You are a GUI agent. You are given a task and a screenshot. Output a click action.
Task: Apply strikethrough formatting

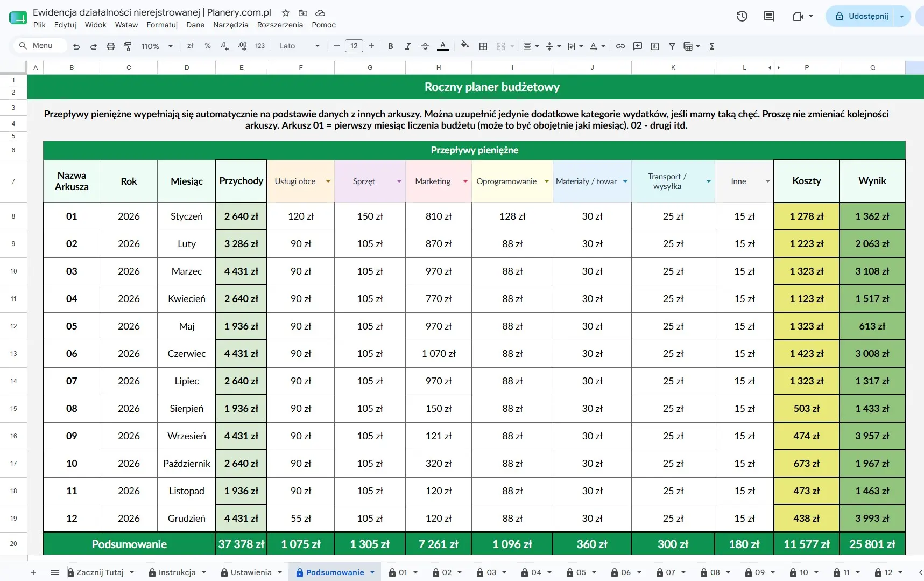pyautogui.click(x=425, y=46)
